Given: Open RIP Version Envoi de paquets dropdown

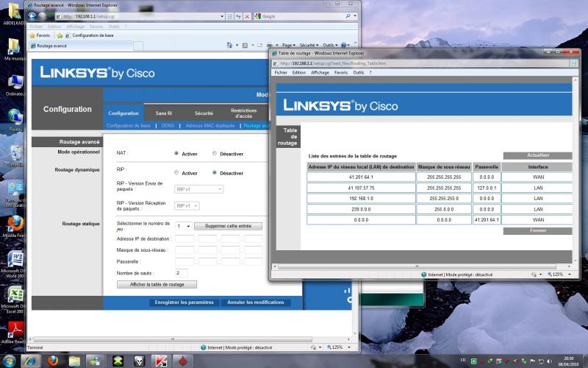Looking at the screenshot, I should point(198,189).
